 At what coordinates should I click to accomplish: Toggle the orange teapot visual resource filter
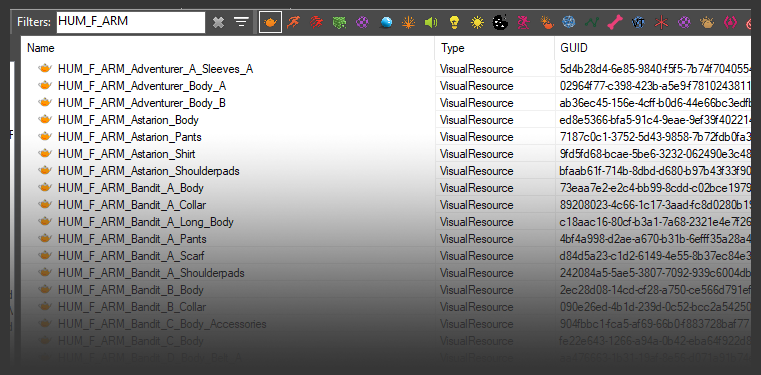(x=270, y=22)
